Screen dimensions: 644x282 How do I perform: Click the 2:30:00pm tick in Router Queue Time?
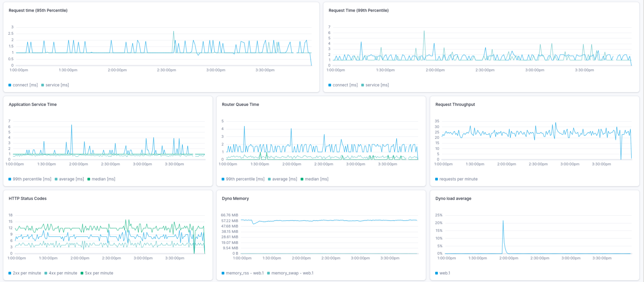(x=324, y=164)
